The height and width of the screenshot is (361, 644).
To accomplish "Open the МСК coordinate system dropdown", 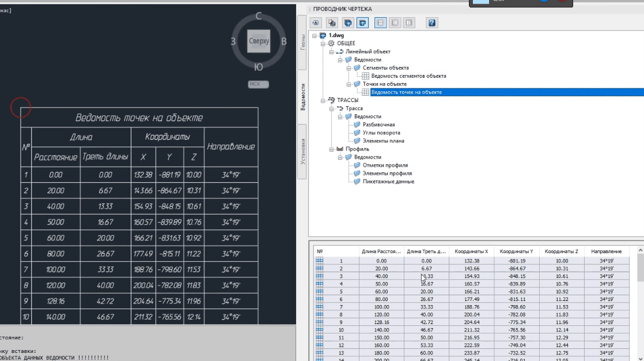I will pyautogui.click(x=259, y=84).
